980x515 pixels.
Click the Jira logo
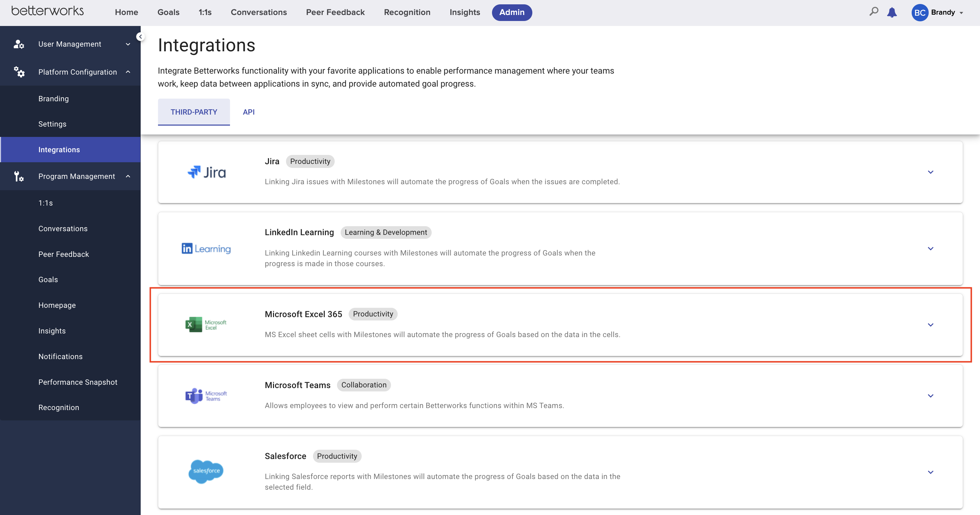pyautogui.click(x=207, y=172)
